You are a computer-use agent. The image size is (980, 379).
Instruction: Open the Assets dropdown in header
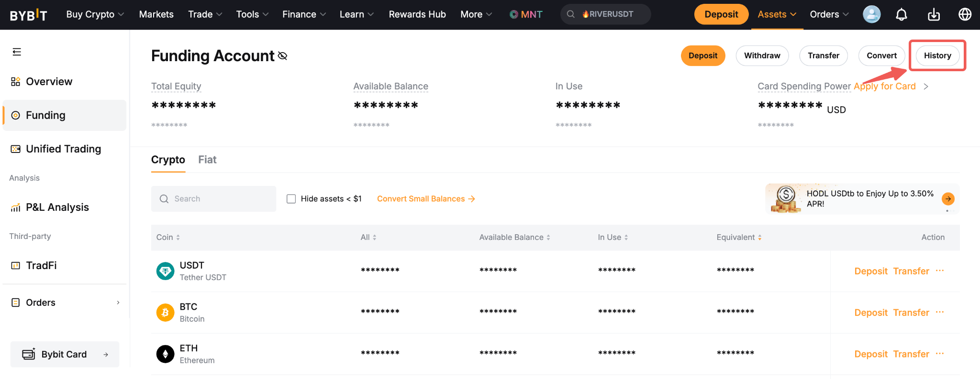pos(777,14)
